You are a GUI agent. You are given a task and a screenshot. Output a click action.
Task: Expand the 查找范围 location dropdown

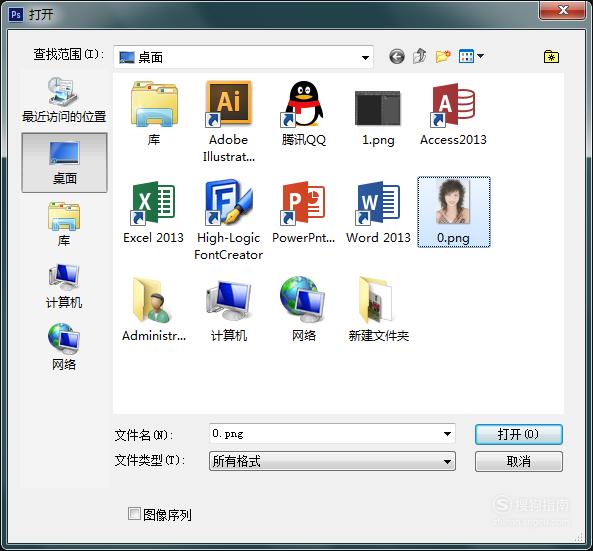click(x=365, y=57)
